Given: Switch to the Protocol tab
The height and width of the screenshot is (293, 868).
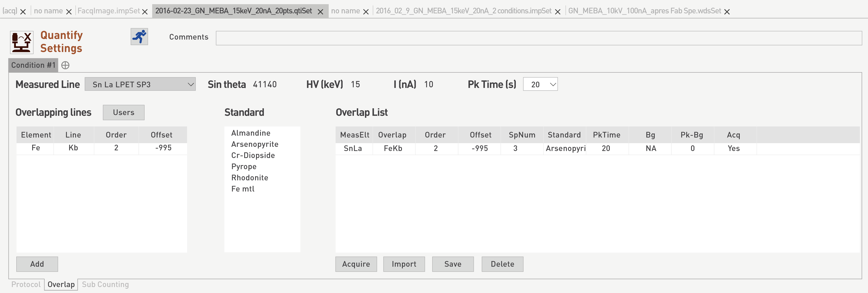Looking at the screenshot, I should point(26,285).
